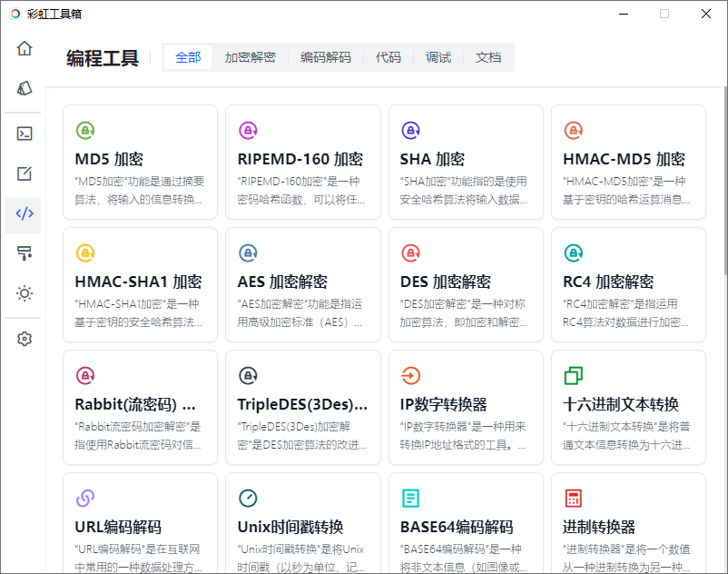
Task: Open the Rabbit(流密码) title
Action: 135,404
